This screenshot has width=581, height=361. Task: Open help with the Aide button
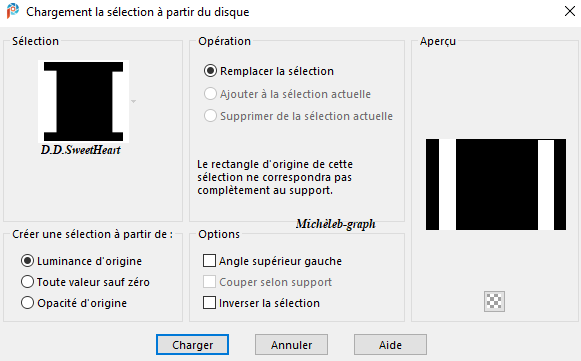pyautogui.click(x=390, y=345)
